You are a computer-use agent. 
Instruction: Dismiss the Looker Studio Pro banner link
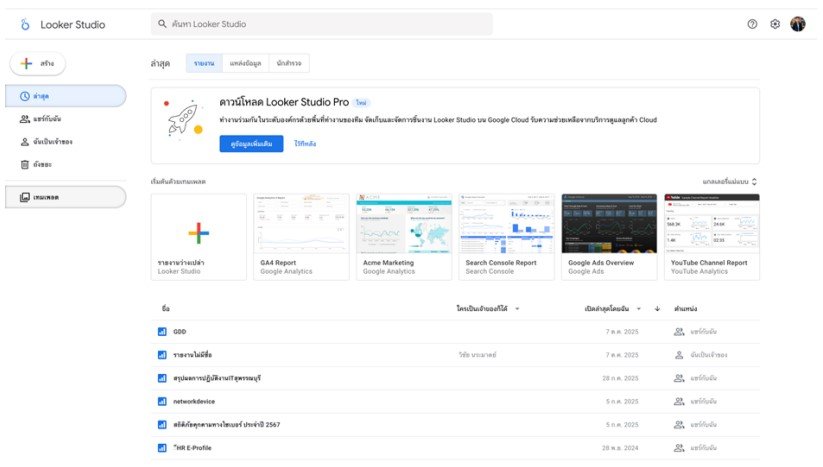point(305,144)
